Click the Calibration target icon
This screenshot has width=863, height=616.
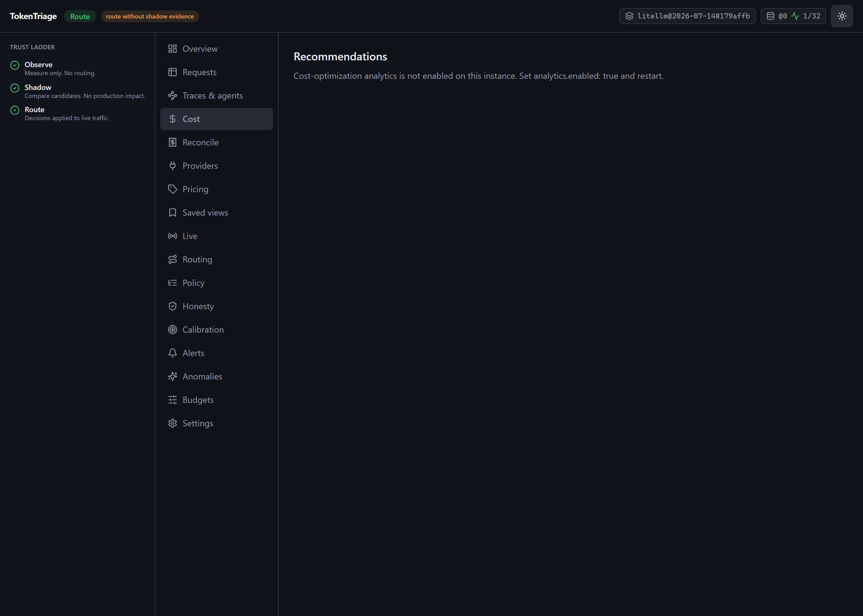click(172, 330)
